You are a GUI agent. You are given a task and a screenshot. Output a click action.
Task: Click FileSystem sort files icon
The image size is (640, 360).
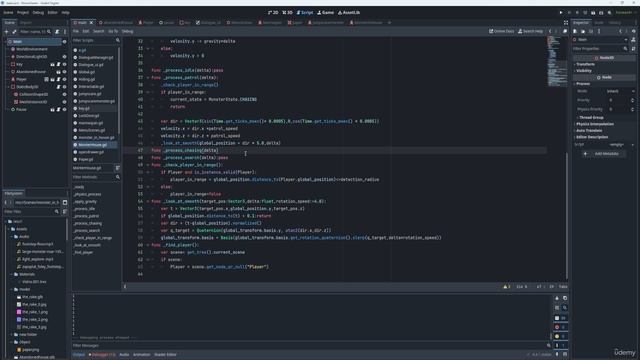[x=64, y=212]
